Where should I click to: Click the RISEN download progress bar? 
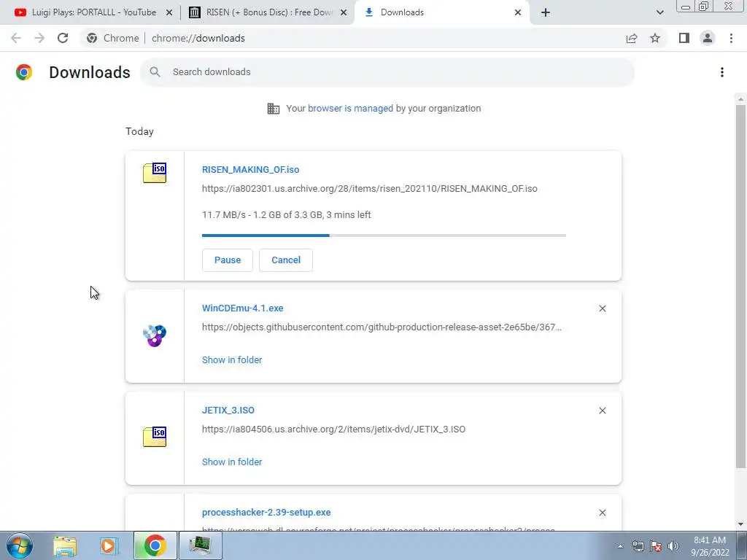point(384,236)
